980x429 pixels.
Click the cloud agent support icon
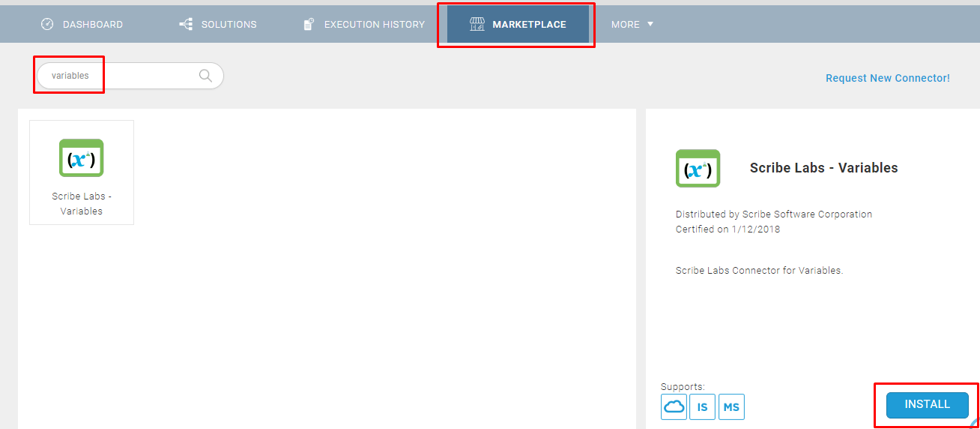[x=674, y=407]
